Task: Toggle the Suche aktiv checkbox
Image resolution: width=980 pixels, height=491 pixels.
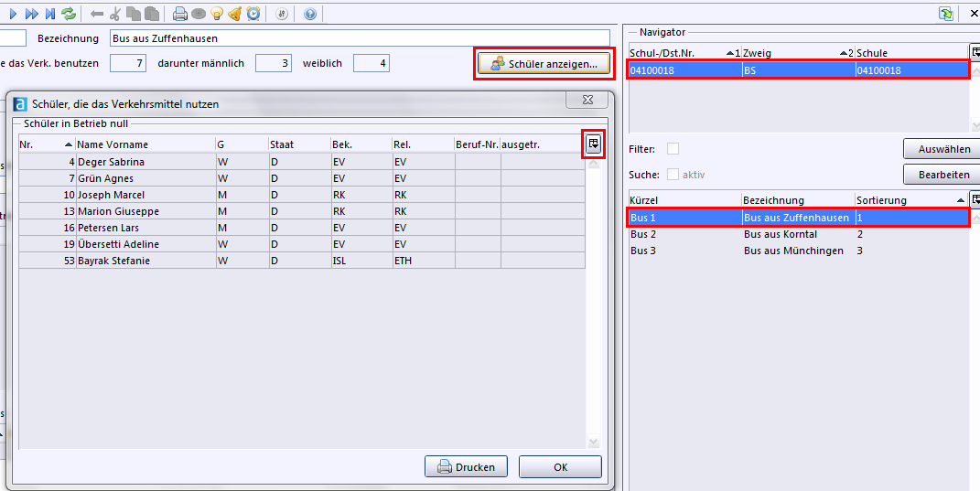Action: 673,175
